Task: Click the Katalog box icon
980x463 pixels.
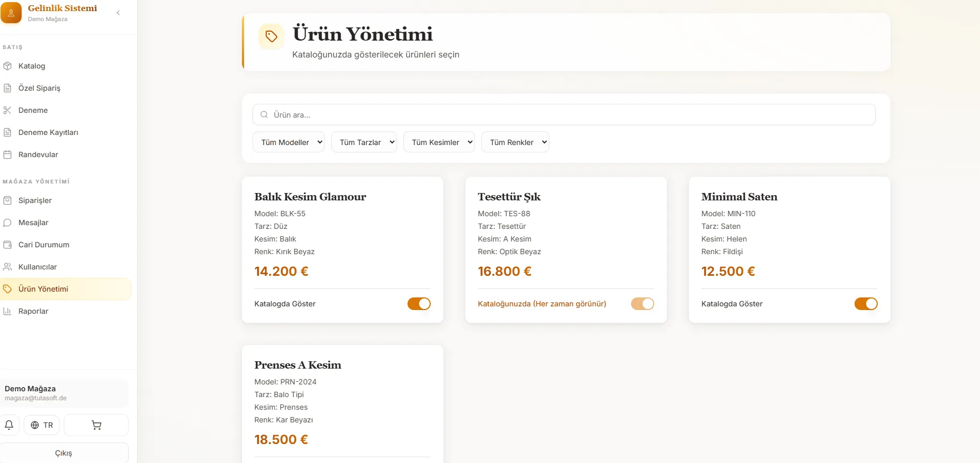Action: [7, 66]
